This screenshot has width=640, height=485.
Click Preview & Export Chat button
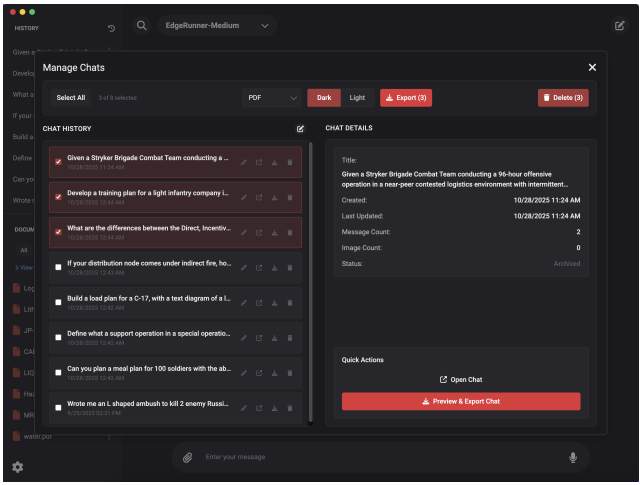pos(461,401)
